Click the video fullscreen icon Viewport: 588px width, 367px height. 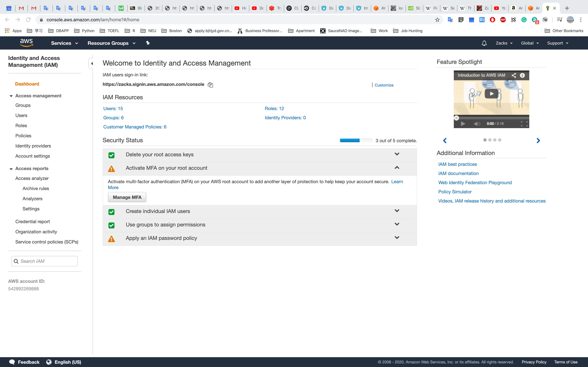pos(524,124)
